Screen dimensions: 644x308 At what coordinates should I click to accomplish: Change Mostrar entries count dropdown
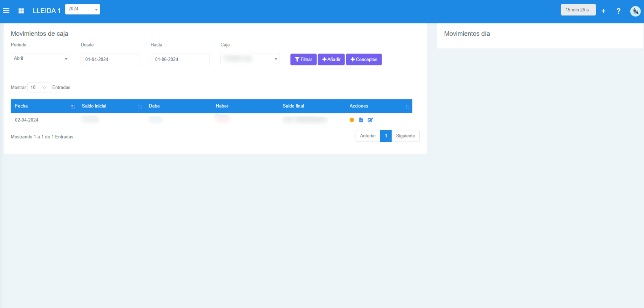pyautogui.click(x=39, y=87)
